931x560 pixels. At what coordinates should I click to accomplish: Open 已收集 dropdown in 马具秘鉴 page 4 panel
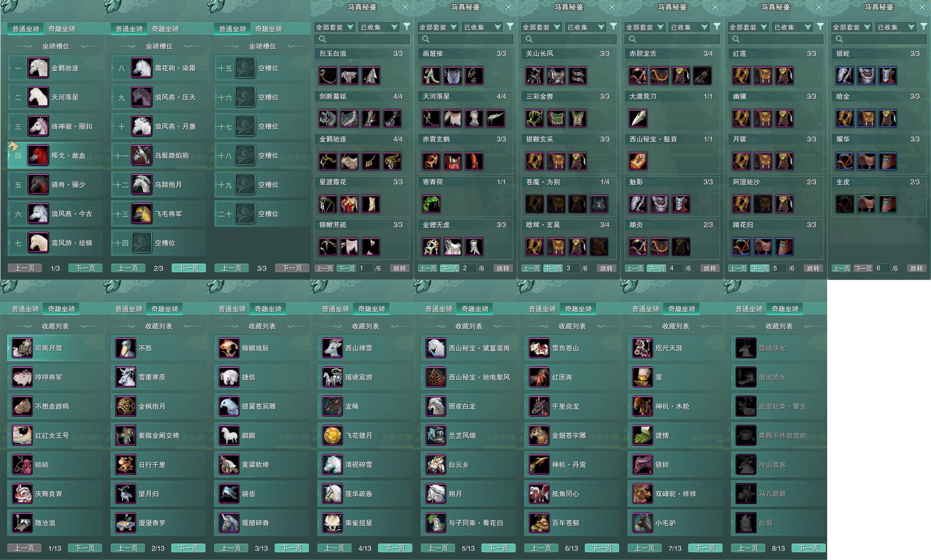pyautogui.click(x=689, y=27)
